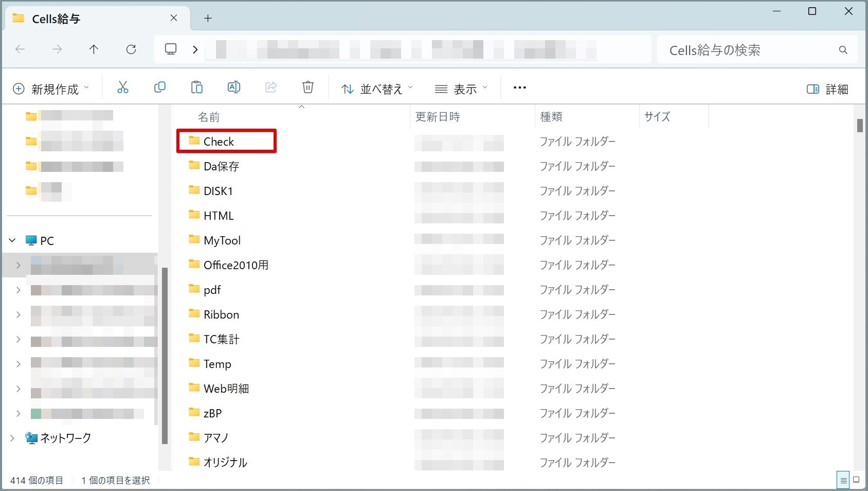Click the Network icon in sidebar
Viewport: 868px width, 491px height.
(x=31, y=438)
